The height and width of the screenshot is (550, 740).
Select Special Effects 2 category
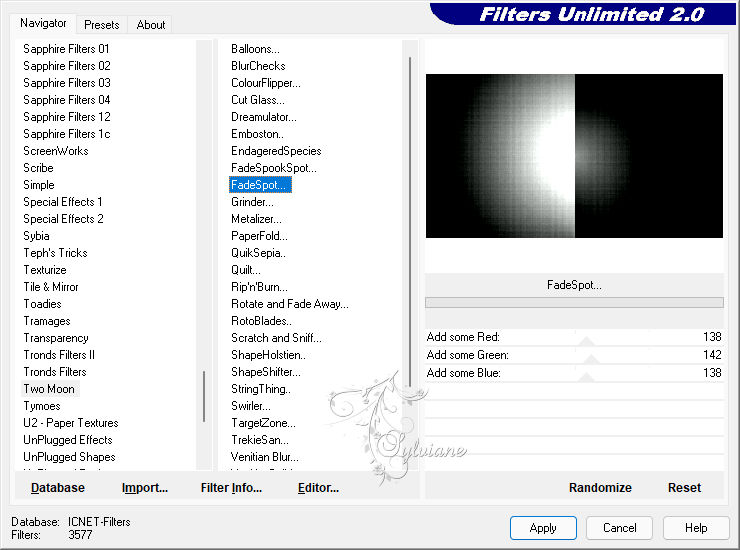point(63,219)
